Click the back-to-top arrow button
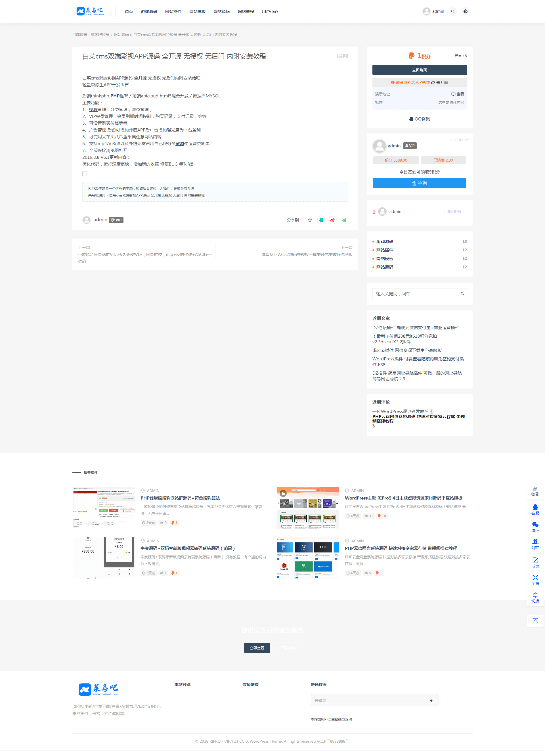The image size is (545, 756). pos(535,620)
